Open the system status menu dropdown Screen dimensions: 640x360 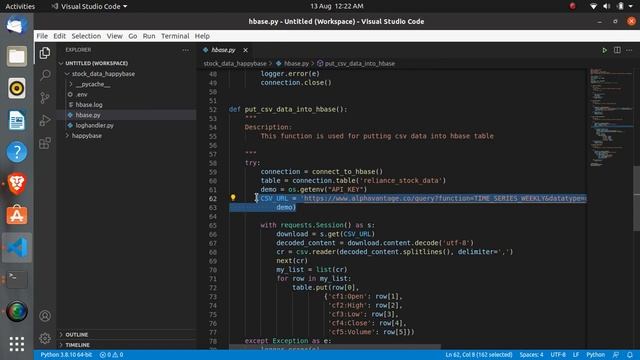pos(611,6)
